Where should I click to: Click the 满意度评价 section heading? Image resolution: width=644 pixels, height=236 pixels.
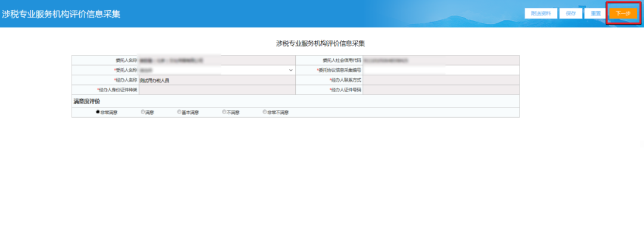click(86, 101)
